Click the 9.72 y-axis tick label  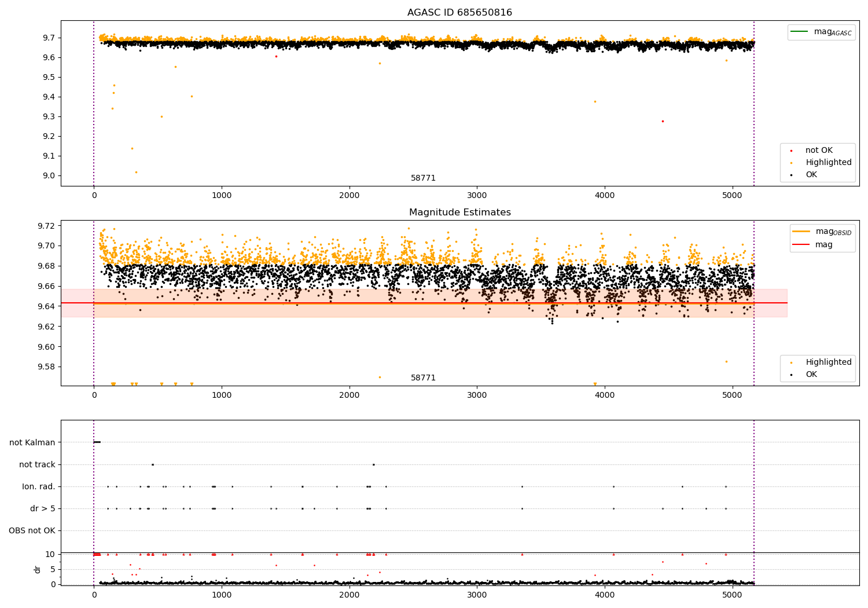[46, 226]
